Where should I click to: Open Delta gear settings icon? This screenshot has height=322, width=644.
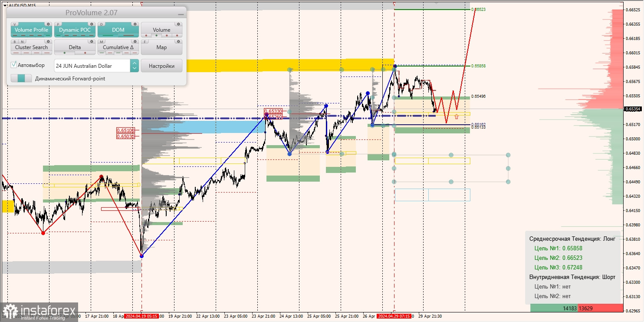pyautogui.click(x=92, y=42)
